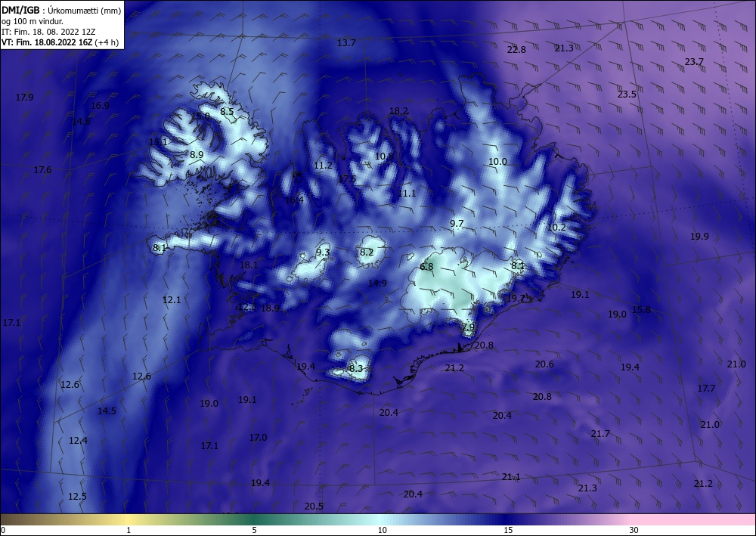756x536 pixels.
Task: Click the 9.3 value on the glacier
Action: click(x=323, y=252)
